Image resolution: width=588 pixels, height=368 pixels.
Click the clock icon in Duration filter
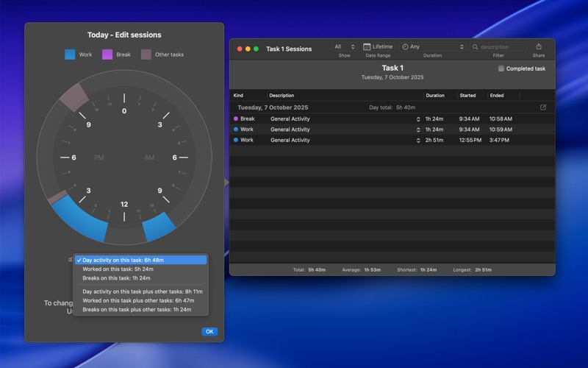tap(405, 46)
